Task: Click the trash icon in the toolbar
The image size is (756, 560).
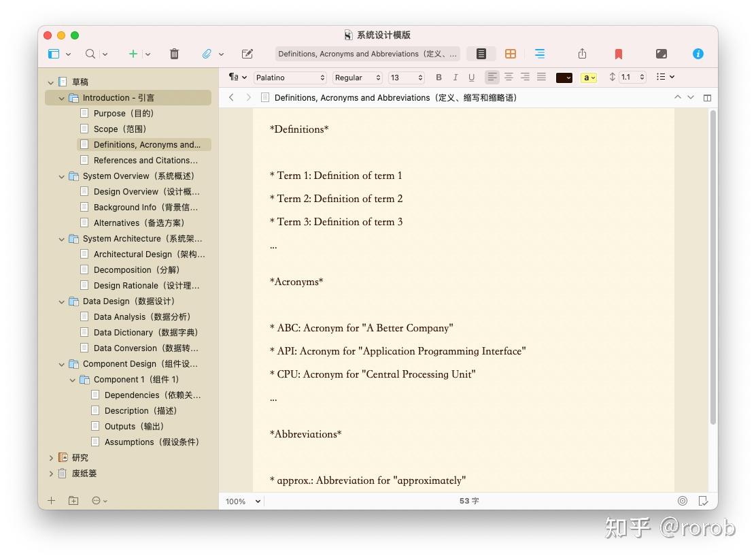Action: point(174,54)
